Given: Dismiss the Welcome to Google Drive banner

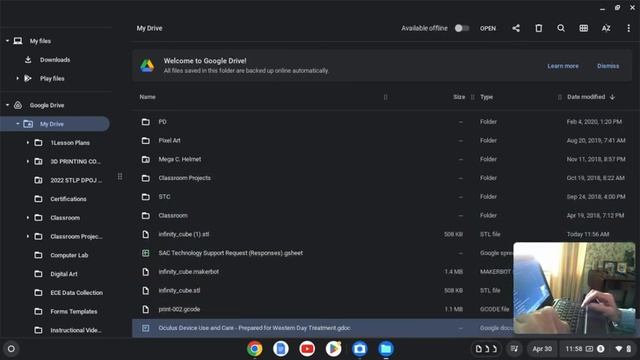Looking at the screenshot, I should click(x=608, y=66).
